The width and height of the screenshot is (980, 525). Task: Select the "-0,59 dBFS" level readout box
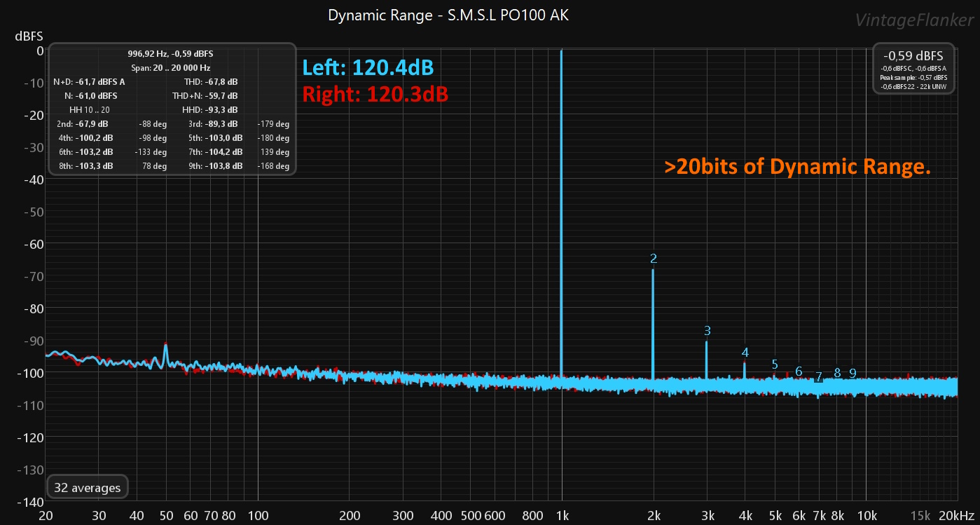pos(913,69)
